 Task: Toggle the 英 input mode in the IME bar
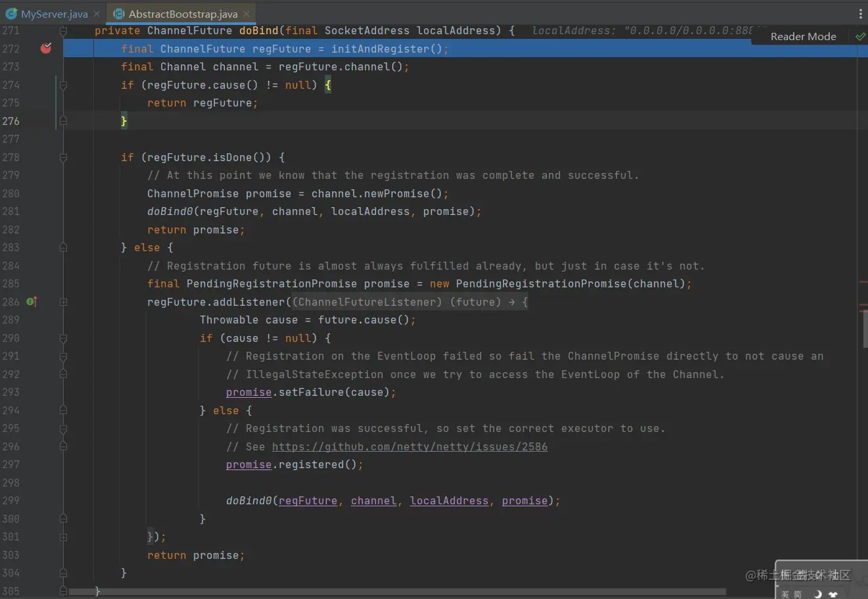click(785, 594)
